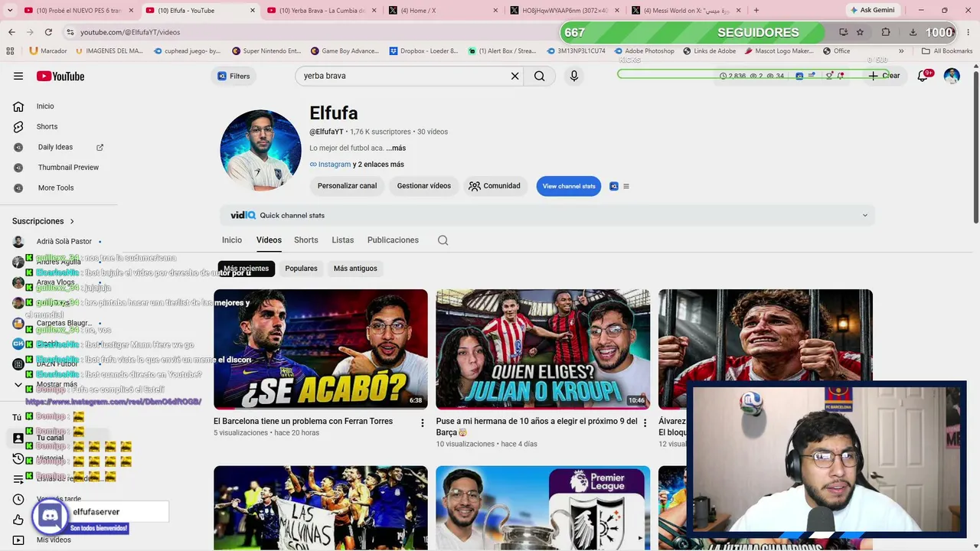
Task: Switch to the 'Yerba Brava - La Cumbia' tab
Action: click(322, 10)
